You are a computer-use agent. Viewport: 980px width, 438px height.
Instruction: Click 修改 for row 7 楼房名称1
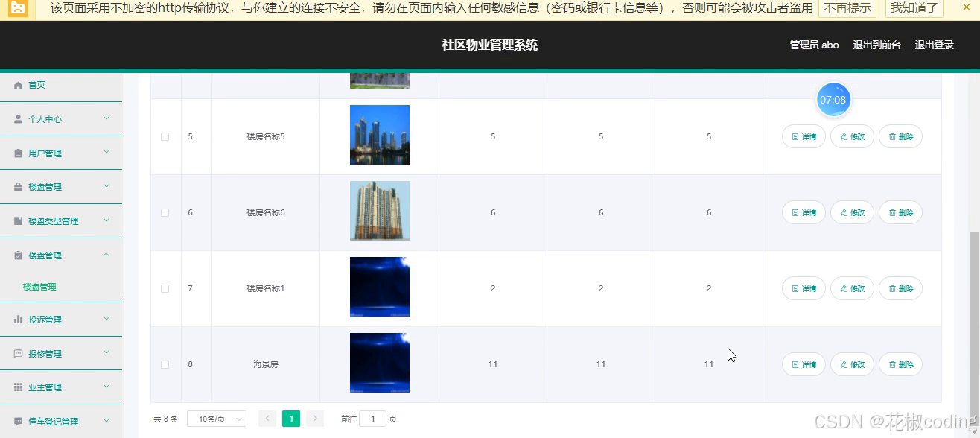coord(852,288)
